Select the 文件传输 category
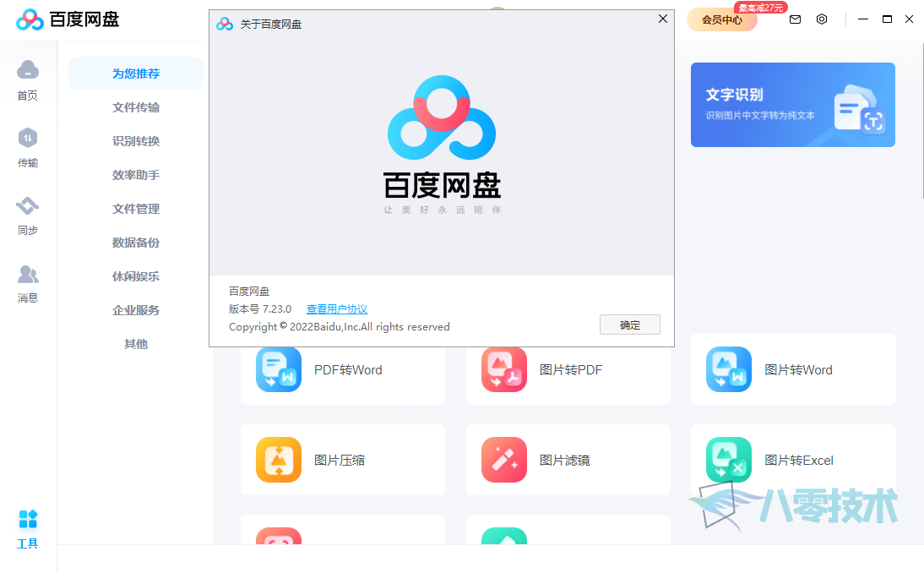The height and width of the screenshot is (573, 924). (x=136, y=107)
